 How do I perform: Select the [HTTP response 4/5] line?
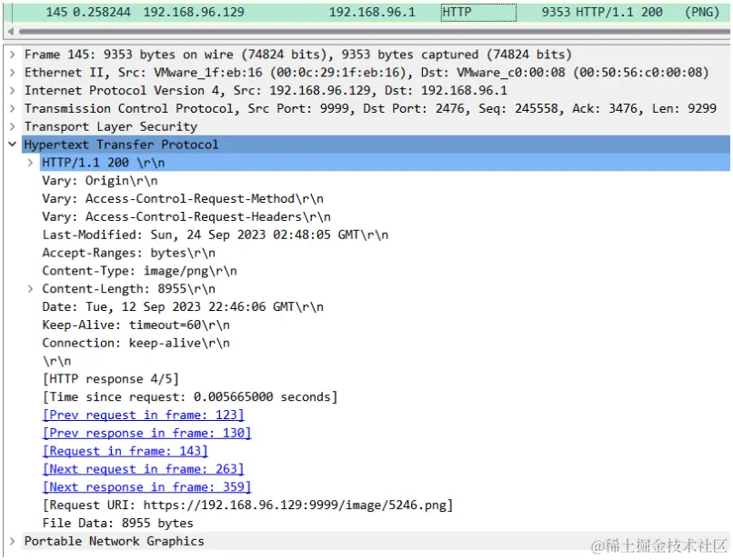[111, 379]
